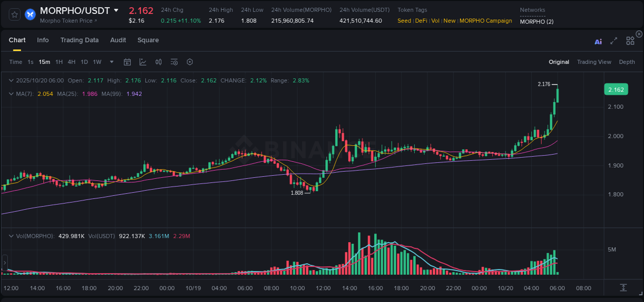Open the calendar date-picker icon
644x302 pixels.
click(x=127, y=62)
